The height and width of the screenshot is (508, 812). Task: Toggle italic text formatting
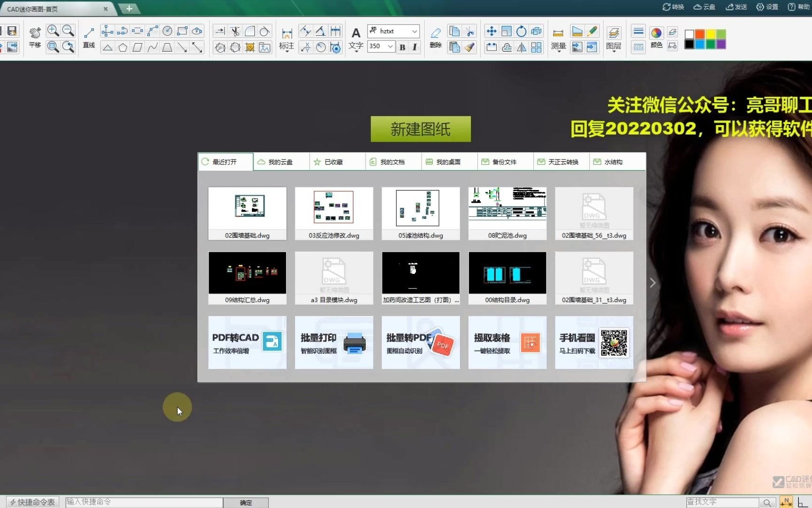[x=414, y=47]
